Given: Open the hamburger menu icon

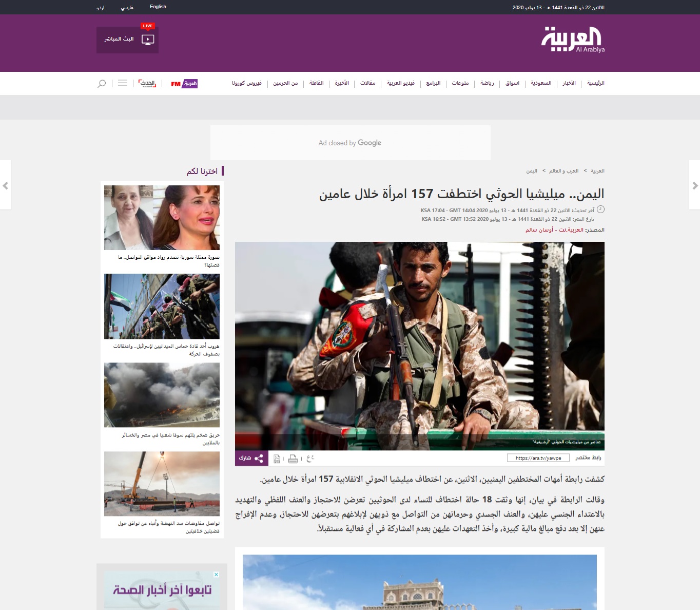Looking at the screenshot, I should pyautogui.click(x=123, y=83).
